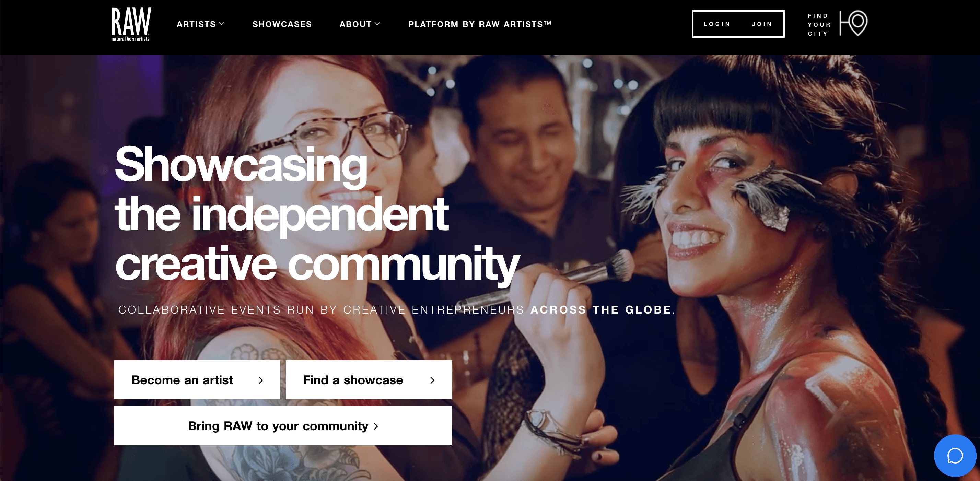Click Bring RAW to your community button

(x=283, y=426)
